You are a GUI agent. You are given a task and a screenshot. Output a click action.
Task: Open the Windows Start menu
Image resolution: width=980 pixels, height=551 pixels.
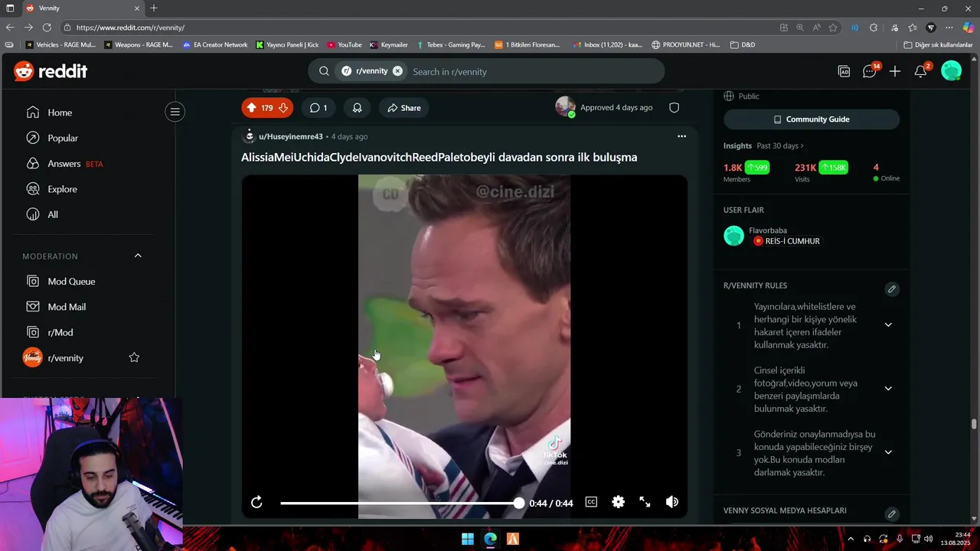[x=468, y=539]
